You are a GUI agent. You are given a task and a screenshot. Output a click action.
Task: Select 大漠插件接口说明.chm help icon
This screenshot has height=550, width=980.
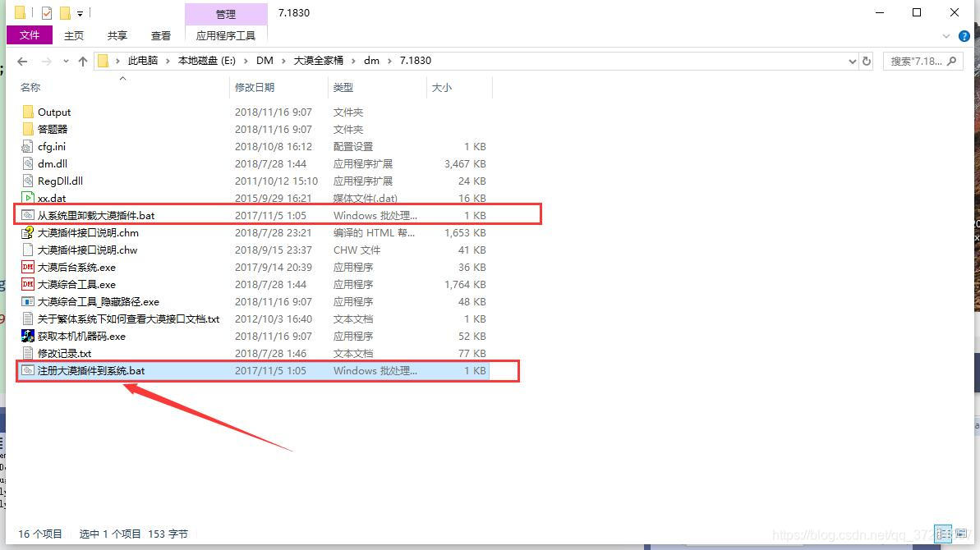click(x=27, y=233)
